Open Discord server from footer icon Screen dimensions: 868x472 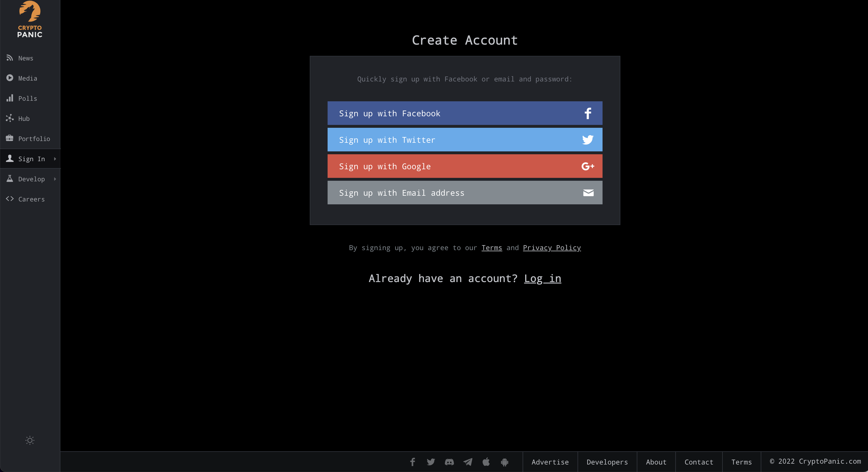pyautogui.click(x=449, y=462)
